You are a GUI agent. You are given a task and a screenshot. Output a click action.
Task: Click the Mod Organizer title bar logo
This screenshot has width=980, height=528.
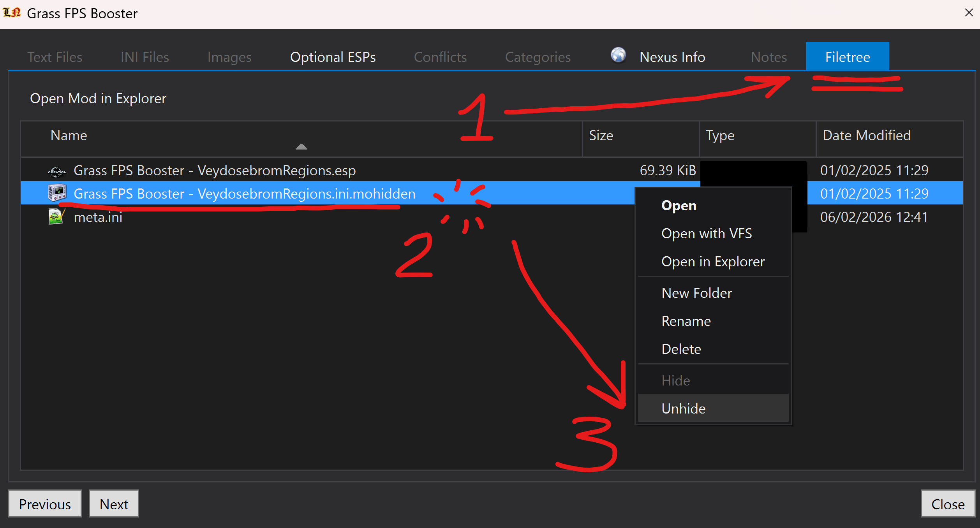click(12, 13)
